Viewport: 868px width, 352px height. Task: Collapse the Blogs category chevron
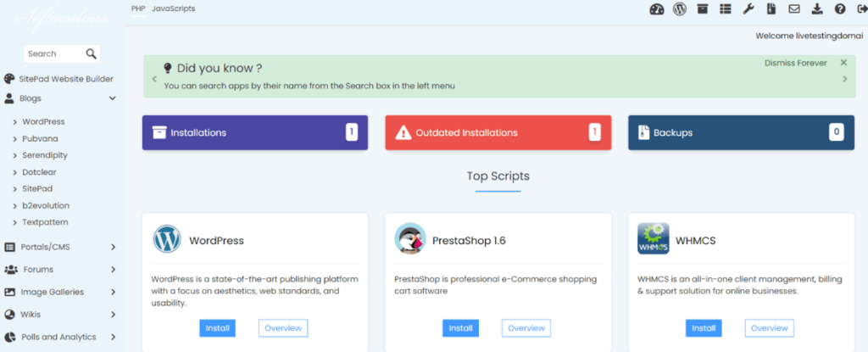click(x=113, y=98)
